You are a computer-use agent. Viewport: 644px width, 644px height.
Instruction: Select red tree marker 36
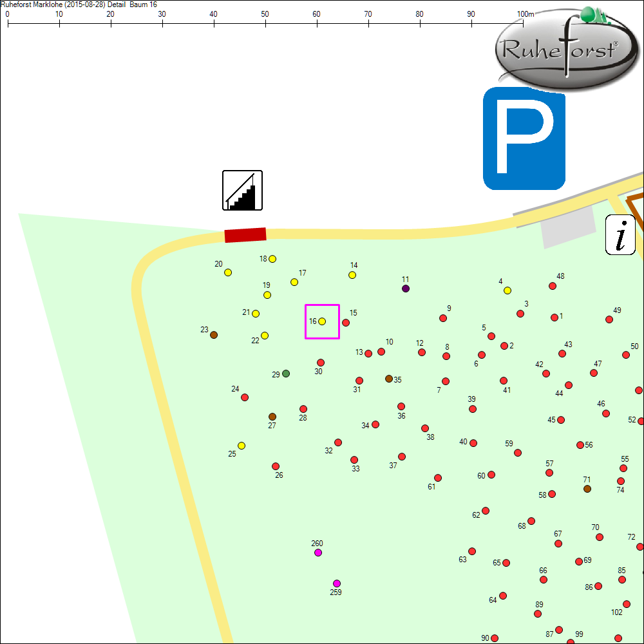pyautogui.click(x=401, y=406)
